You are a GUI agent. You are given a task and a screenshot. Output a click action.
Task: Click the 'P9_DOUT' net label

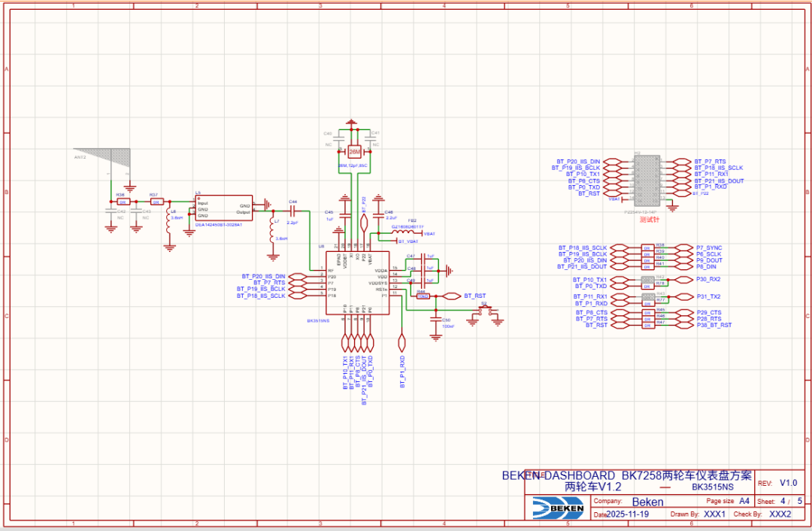(710, 260)
